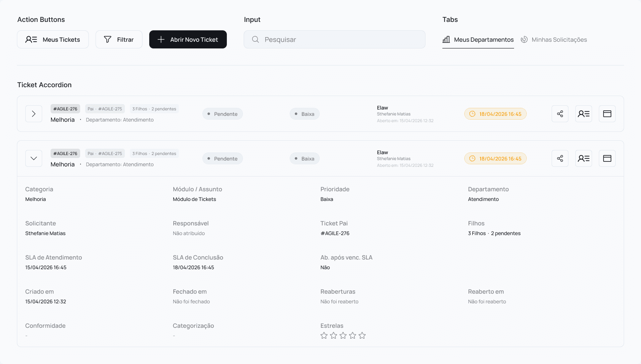The width and height of the screenshot is (641, 364).
Task: Click first ticket's 3 Filhos 2 pendentes tag
Action: [x=154, y=109]
